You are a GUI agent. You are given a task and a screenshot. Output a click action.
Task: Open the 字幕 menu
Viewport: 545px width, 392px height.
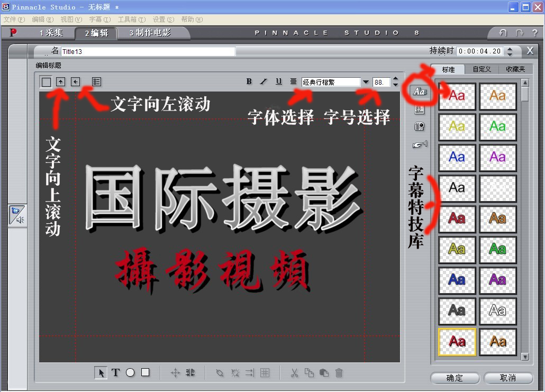[95, 20]
